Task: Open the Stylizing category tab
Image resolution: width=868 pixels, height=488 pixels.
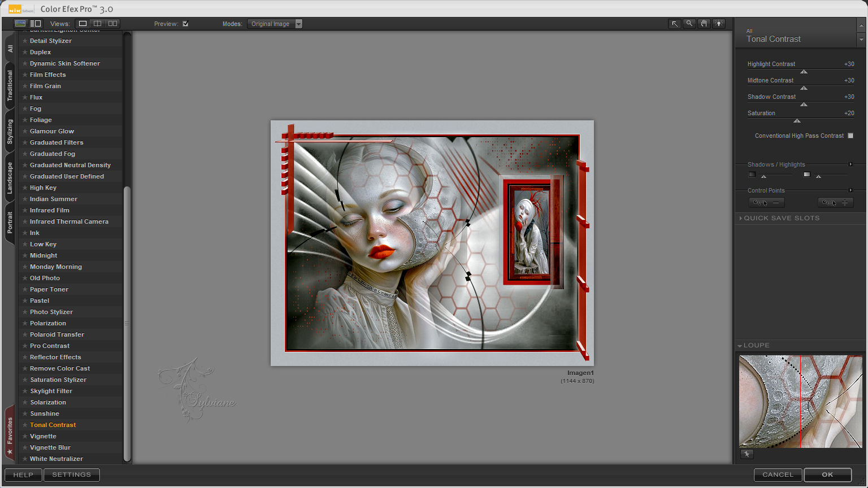Action: point(10,132)
